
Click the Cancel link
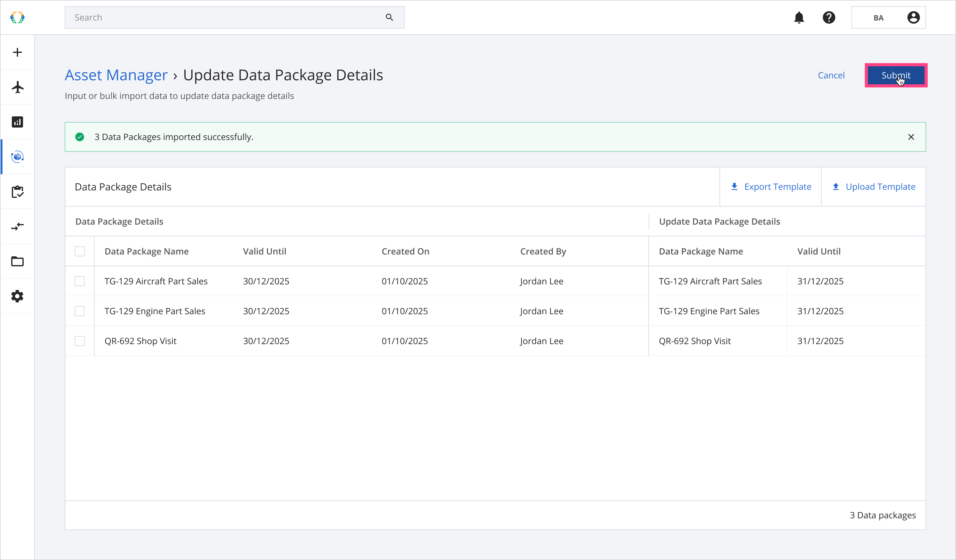tap(831, 76)
